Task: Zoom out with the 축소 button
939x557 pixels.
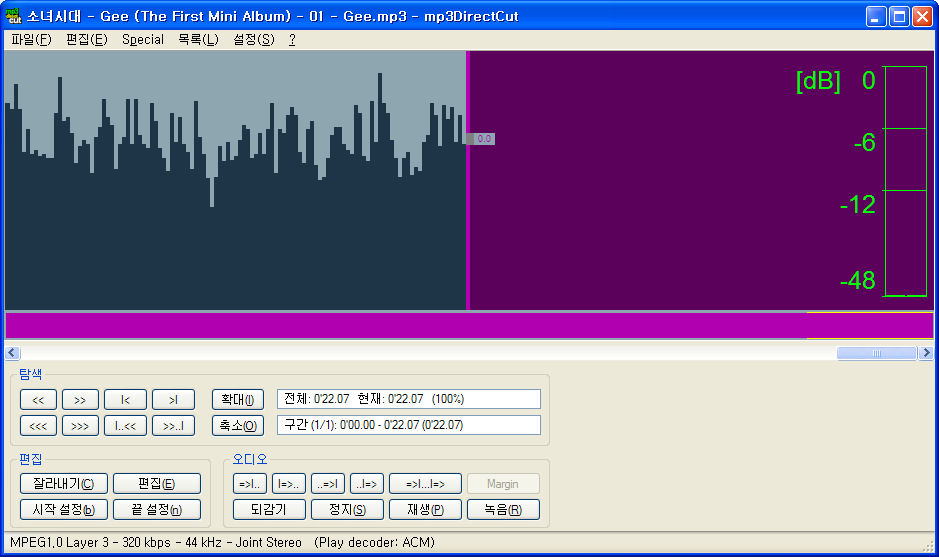Action: pos(238,426)
